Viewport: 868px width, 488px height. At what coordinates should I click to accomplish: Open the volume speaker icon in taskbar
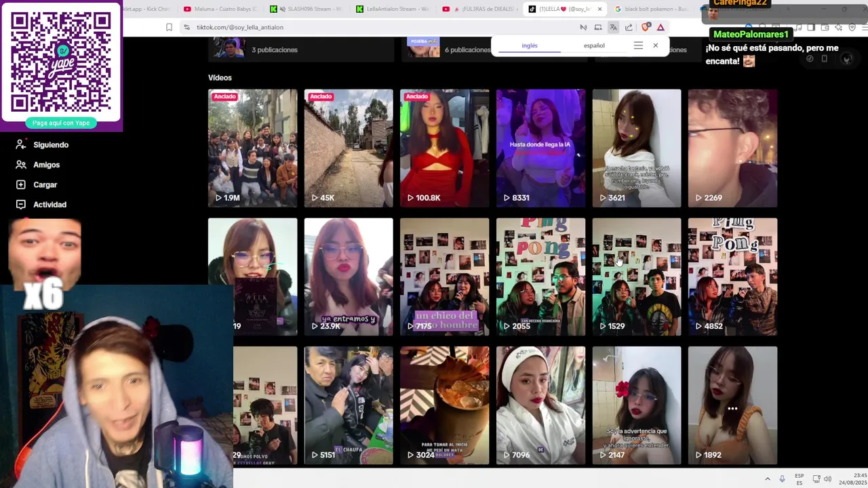click(x=828, y=479)
